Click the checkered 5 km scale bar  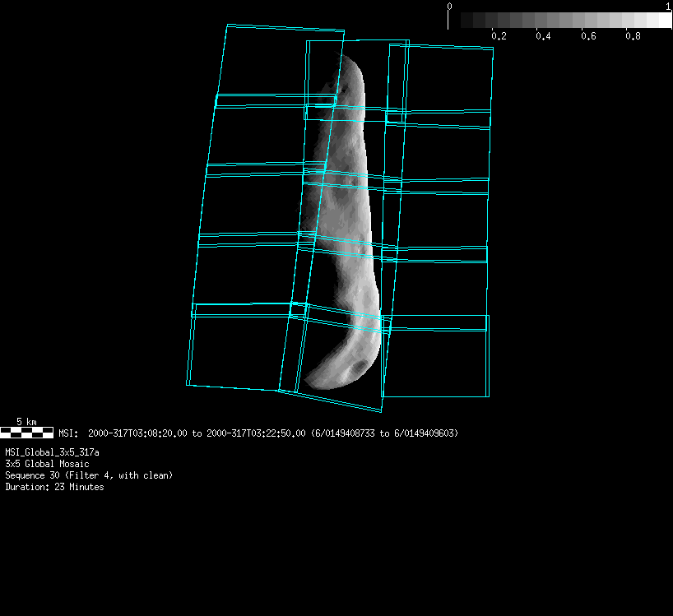[26, 432]
